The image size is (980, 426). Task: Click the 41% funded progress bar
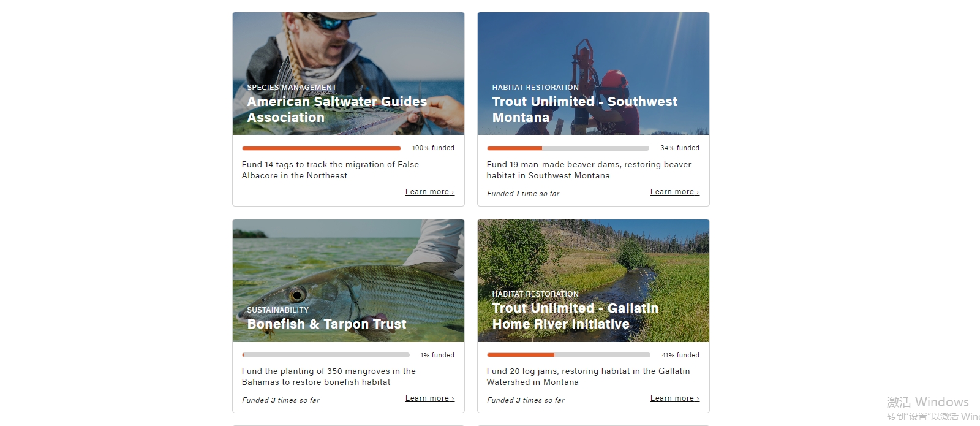[568, 355]
